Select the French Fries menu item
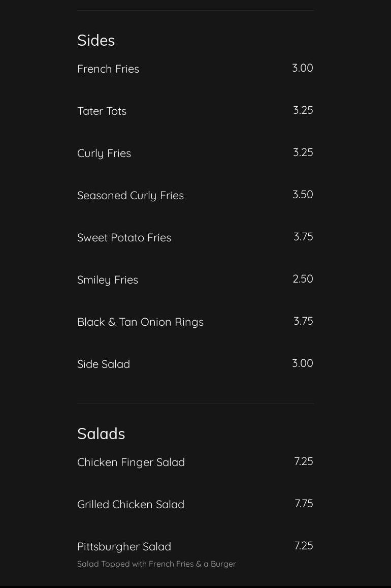 point(108,69)
